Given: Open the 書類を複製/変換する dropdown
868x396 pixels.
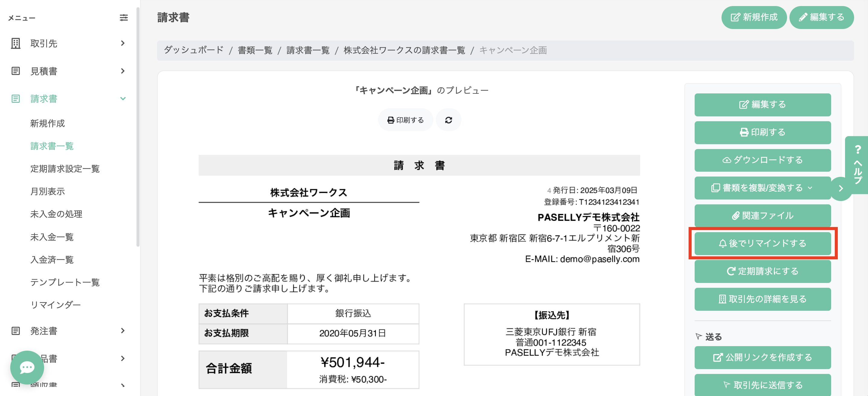Looking at the screenshot, I should pyautogui.click(x=762, y=188).
